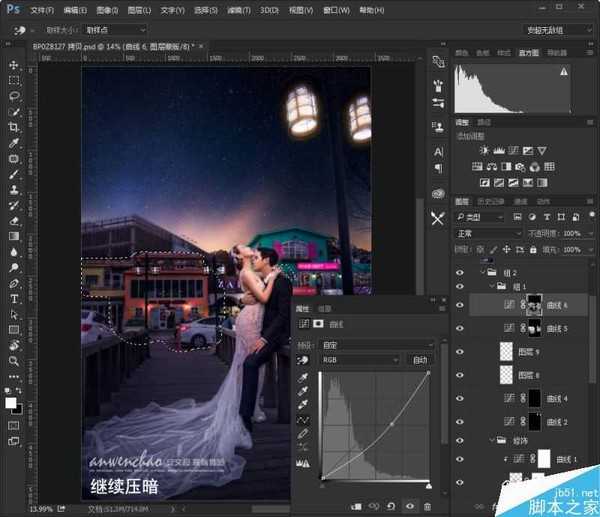Image resolution: width=600 pixels, height=517 pixels.
Task: Select the Move tool in toolbar
Action: click(14, 62)
